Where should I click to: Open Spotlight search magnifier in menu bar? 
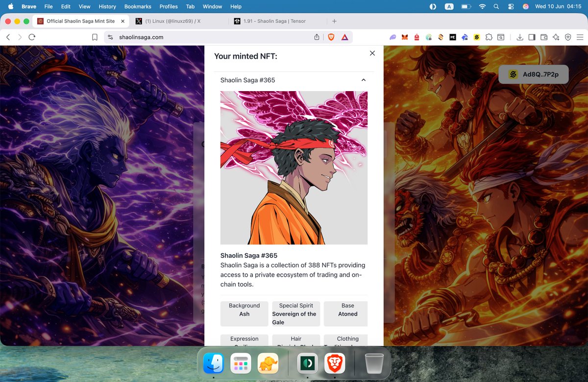(x=496, y=6)
